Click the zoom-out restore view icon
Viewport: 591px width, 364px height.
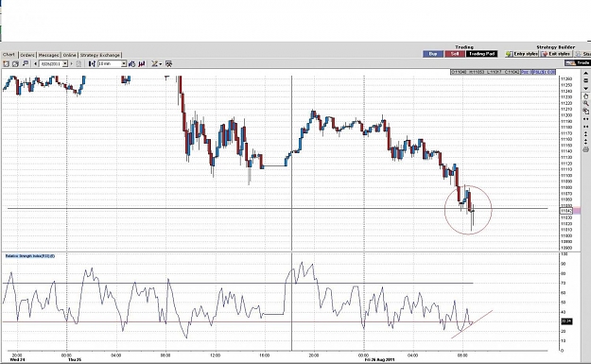(x=586, y=112)
